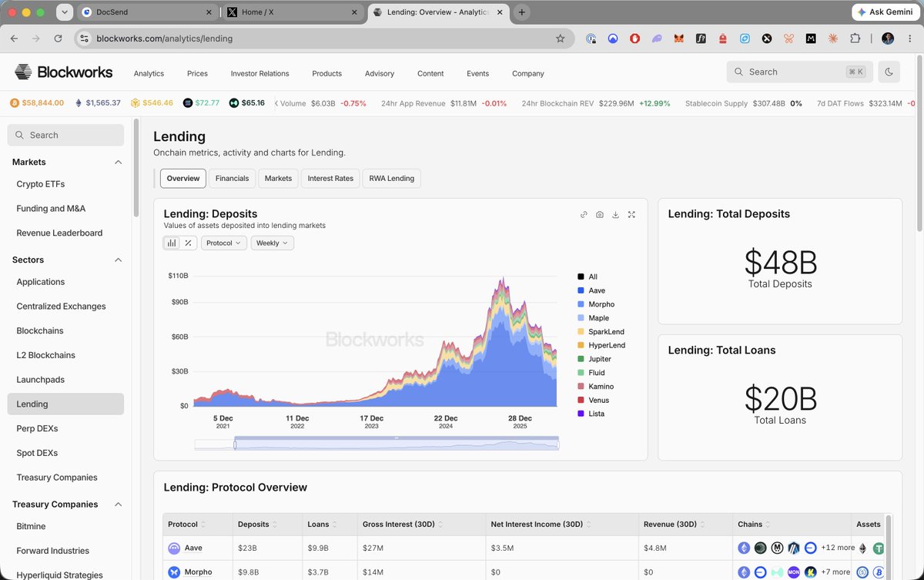Image resolution: width=924 pixels, height=580 pixels.
Task: Click the BNB price ticker $546.46
Action: [x=152, y=102]
